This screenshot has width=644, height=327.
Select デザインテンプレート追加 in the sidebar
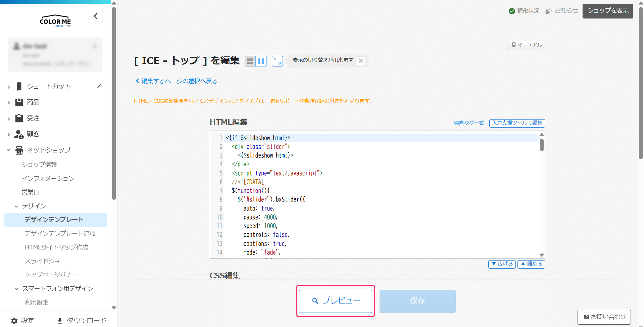(x=60, y=233)
